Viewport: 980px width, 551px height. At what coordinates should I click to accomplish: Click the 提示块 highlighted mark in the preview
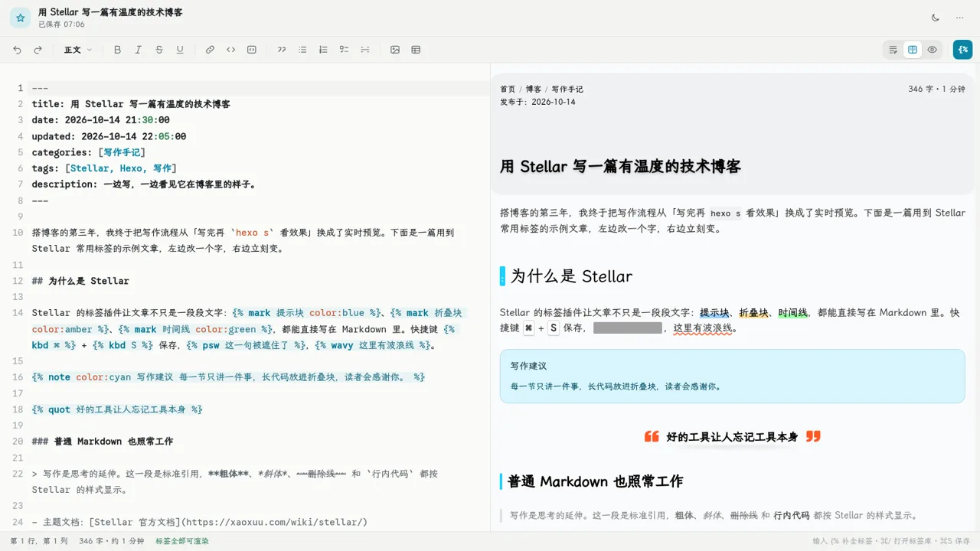pos(714,313)
